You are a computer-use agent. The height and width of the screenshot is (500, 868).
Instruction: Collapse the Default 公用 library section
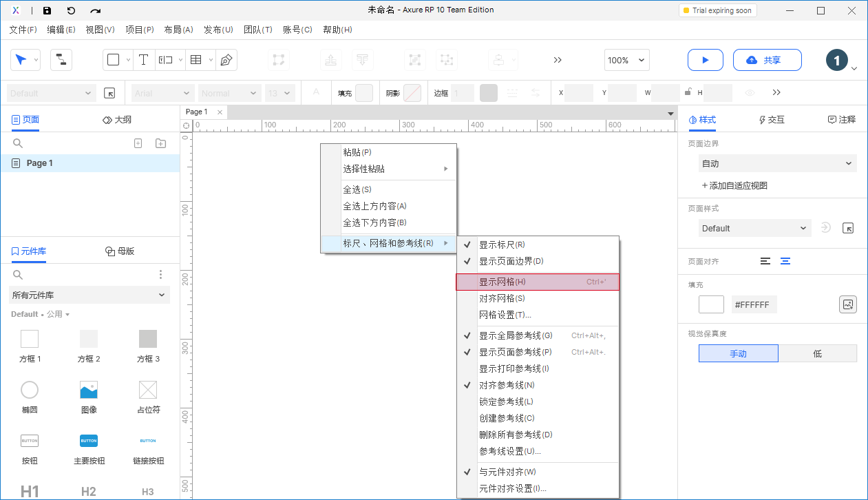coord(41,314)
